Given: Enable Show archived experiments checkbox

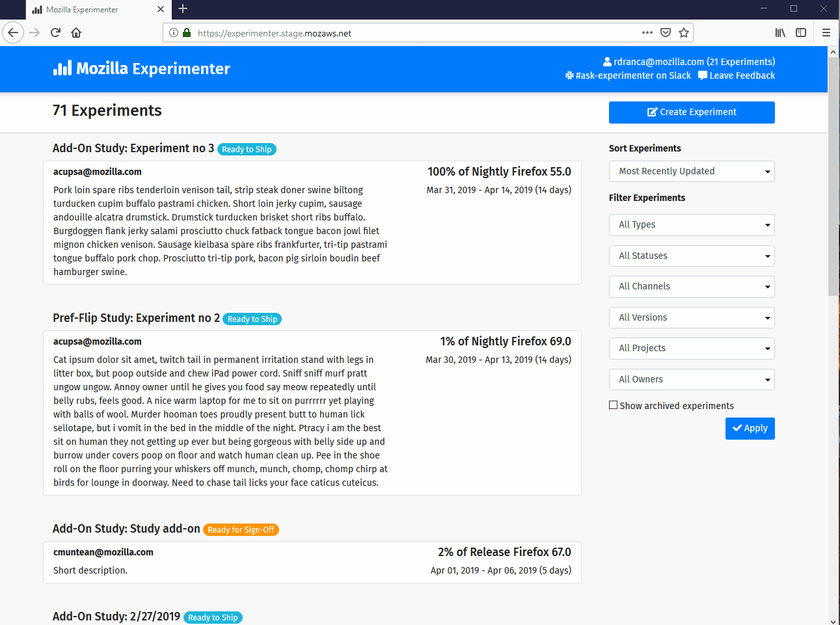Looking at the screenshot, I should pyautogui.click(x=613, y=405).
